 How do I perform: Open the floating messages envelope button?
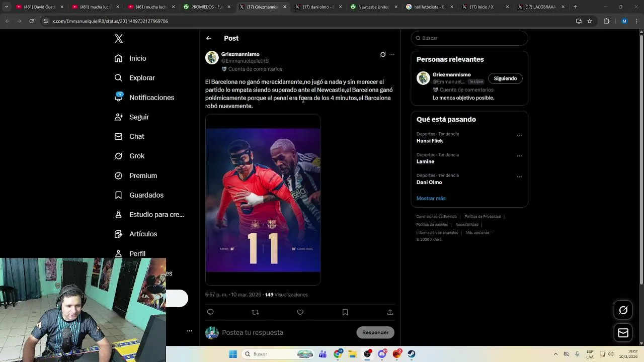pyautogui.click(x=623, y=333)
